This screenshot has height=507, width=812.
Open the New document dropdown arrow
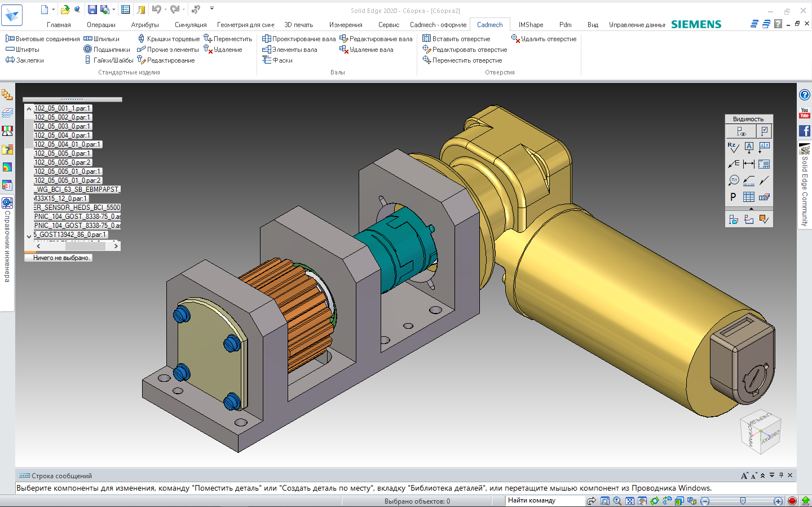click(x=54, y=10)
